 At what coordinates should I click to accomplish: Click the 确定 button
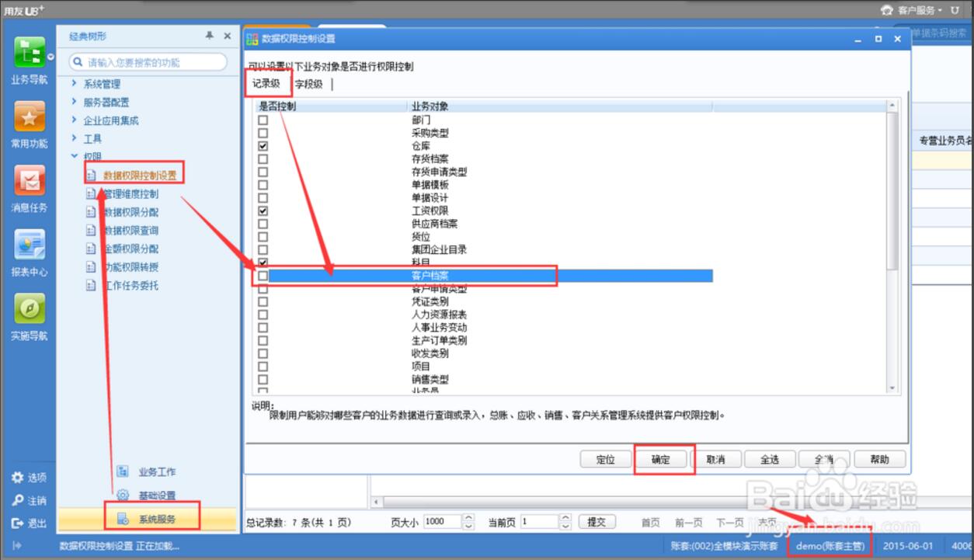[661, 459]
